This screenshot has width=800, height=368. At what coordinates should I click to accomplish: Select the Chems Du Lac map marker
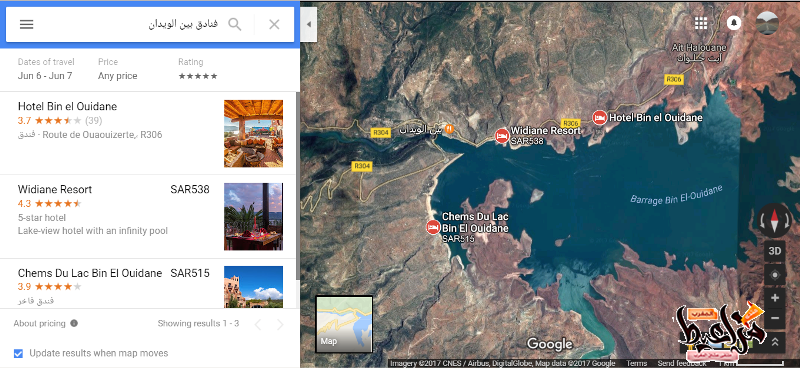coord(433,227)
